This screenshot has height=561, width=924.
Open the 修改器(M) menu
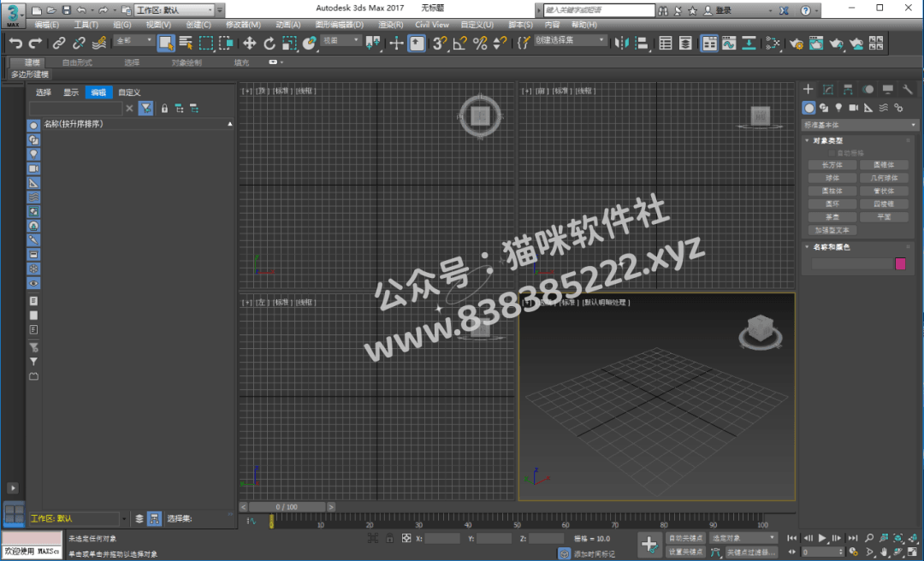pyautogui.click(x=243, y=25)
